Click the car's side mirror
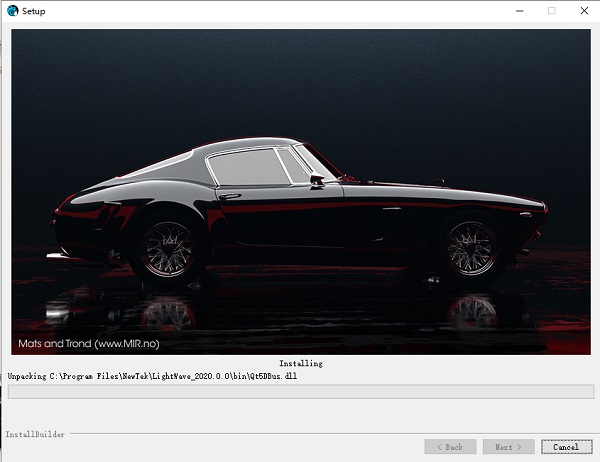The width and height of the screenshot is (600, 462). [317, 179]
